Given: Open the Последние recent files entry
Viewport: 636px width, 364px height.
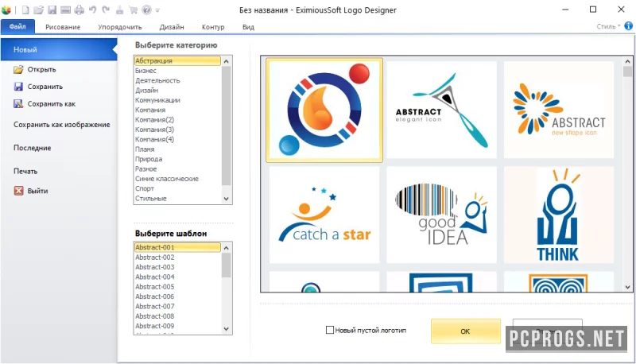Looking at the screenshot, I should point(33,148).
